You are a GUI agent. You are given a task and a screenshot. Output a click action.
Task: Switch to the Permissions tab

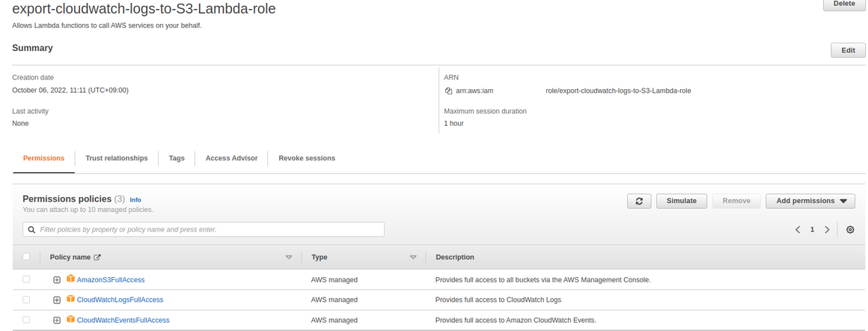pyautogui.click(x=43, y=158)
